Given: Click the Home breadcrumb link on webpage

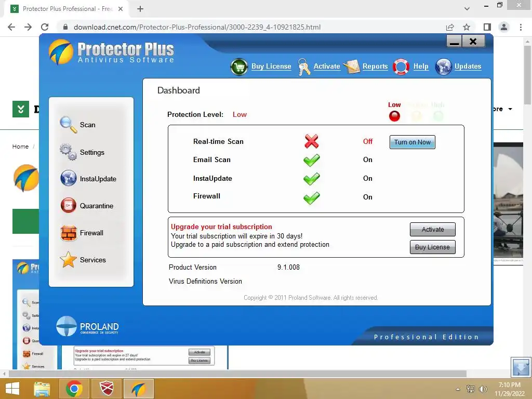Looking at the screenshot, I should 20,147.
